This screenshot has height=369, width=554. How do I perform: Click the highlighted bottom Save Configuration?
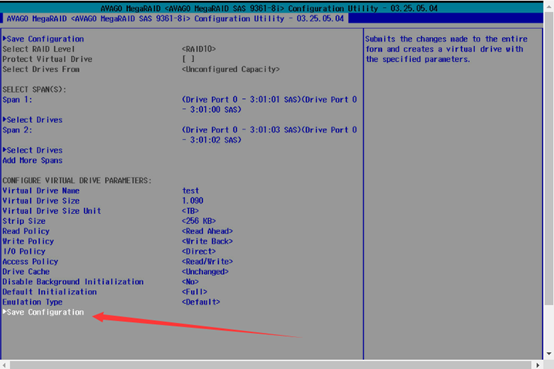43,312
